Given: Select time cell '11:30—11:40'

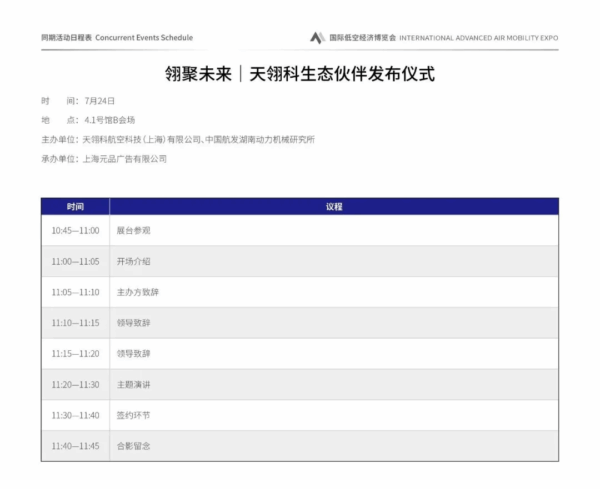Looking at the screenshot, I should click(75, 415).
